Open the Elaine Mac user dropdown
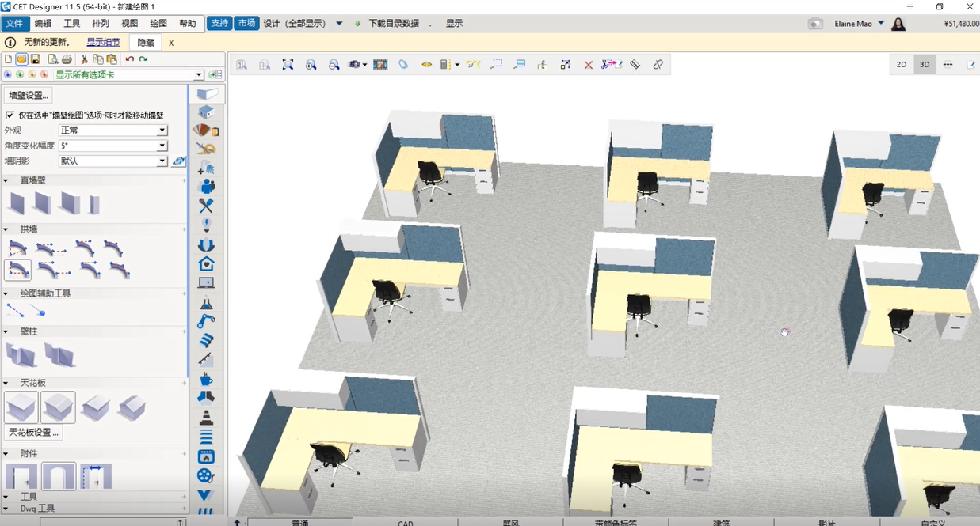The width and height of the screenshot is (980, 526). [858, 23]
